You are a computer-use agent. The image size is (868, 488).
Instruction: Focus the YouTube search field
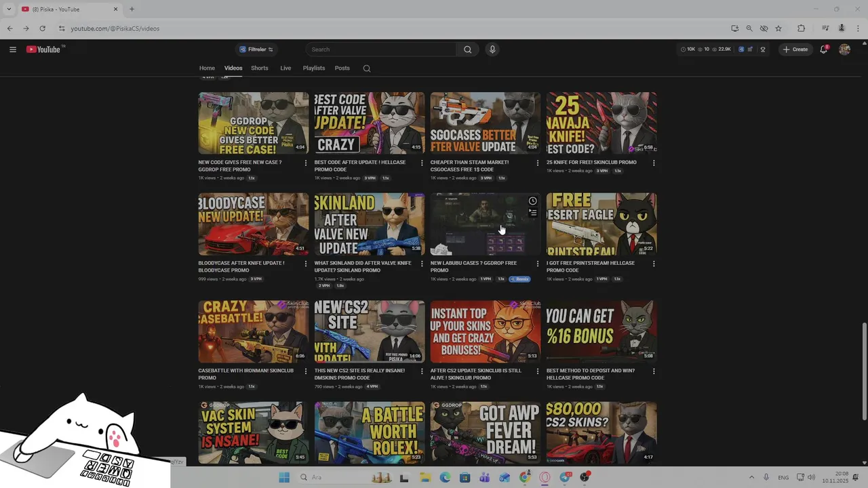381,49
